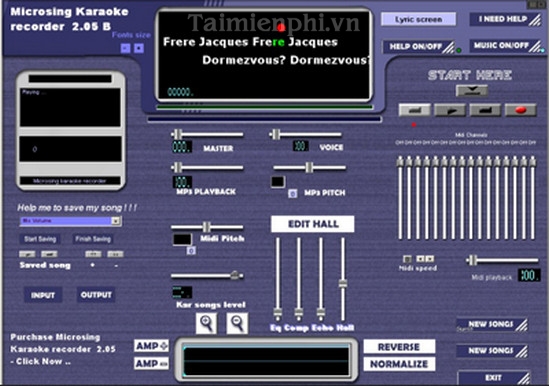Decrease lyric fonts size with minus button
The image size is (549, 386).
[x=125, y=48]
